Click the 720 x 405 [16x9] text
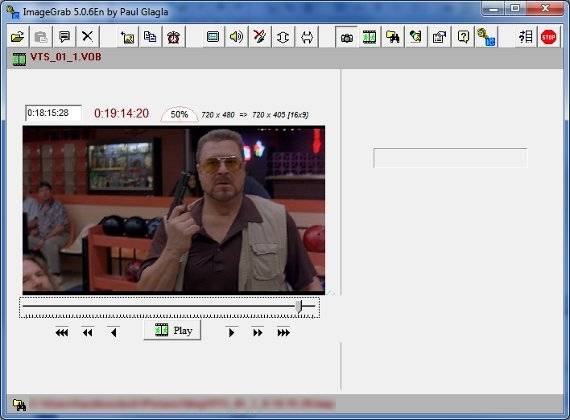Image resolution: width=570 pixels, height=420 pixels. (280, 115)
